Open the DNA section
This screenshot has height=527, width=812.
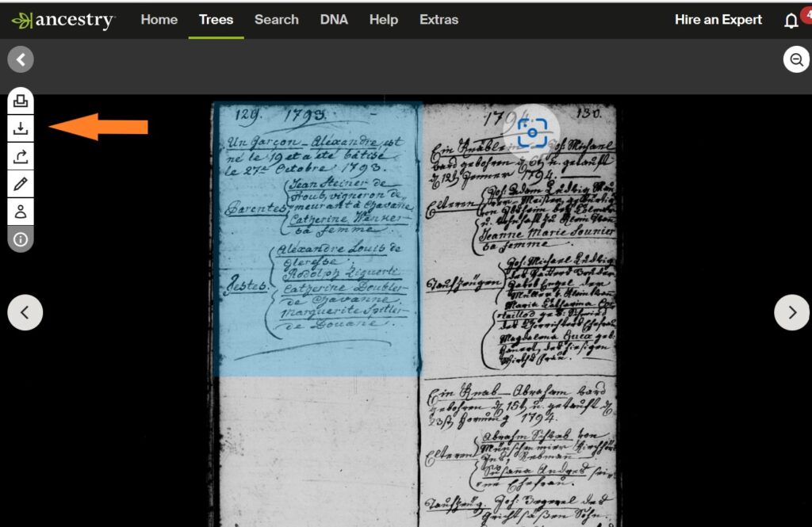(x=334, y=20)
